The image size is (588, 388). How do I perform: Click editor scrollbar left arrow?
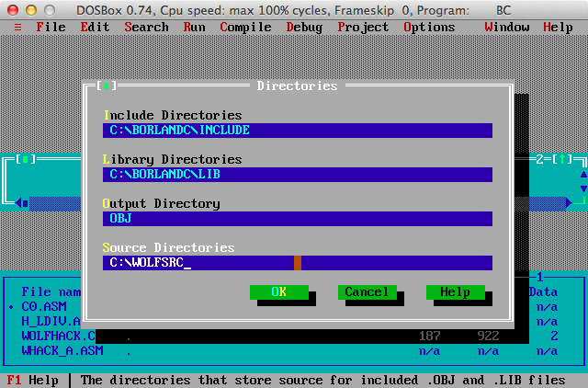click(18, 203)
